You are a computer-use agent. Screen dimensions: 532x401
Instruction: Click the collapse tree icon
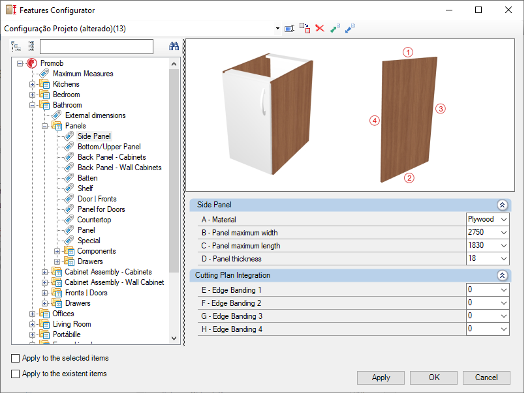(31, 46)
